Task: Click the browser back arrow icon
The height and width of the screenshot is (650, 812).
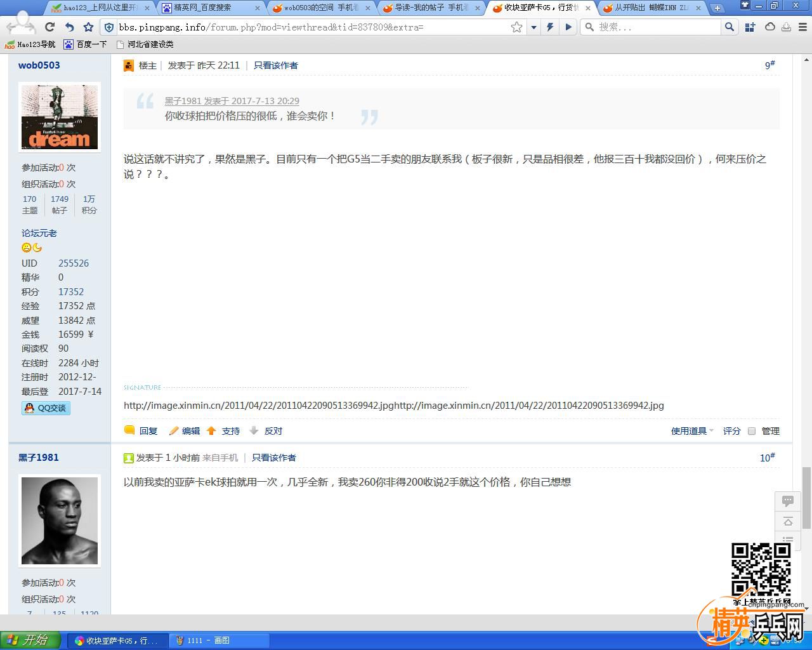Action: pos(69,27)
